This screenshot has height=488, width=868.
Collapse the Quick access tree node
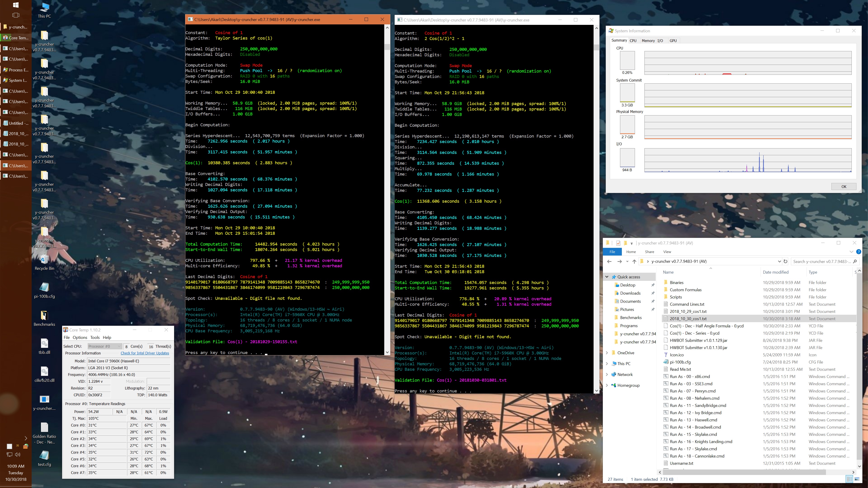coord(607,277)
